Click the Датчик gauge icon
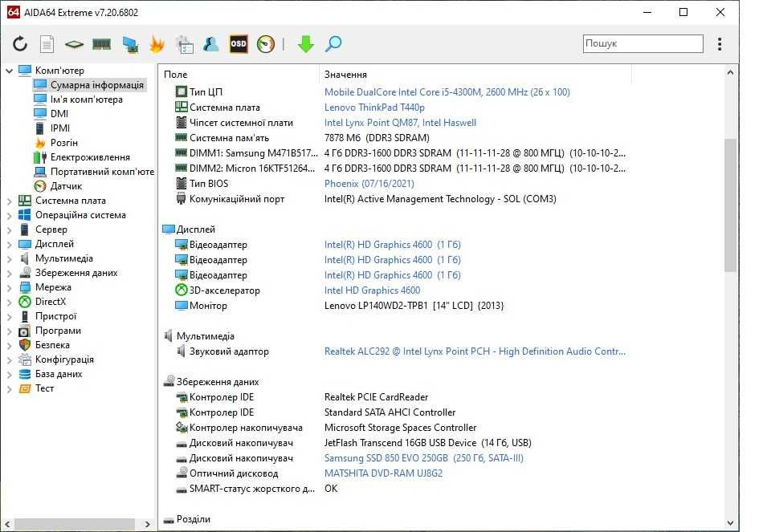771x532 pixels. (x=40, y=186)
